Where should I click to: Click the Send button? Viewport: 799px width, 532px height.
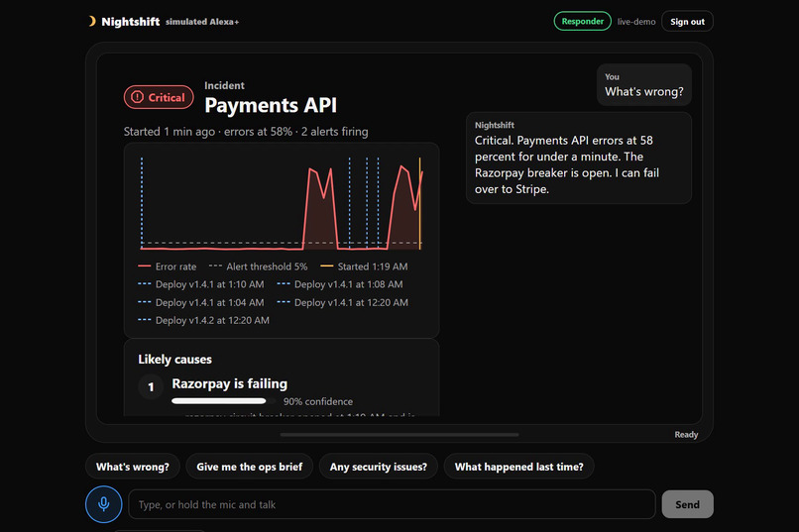(687, 504)
